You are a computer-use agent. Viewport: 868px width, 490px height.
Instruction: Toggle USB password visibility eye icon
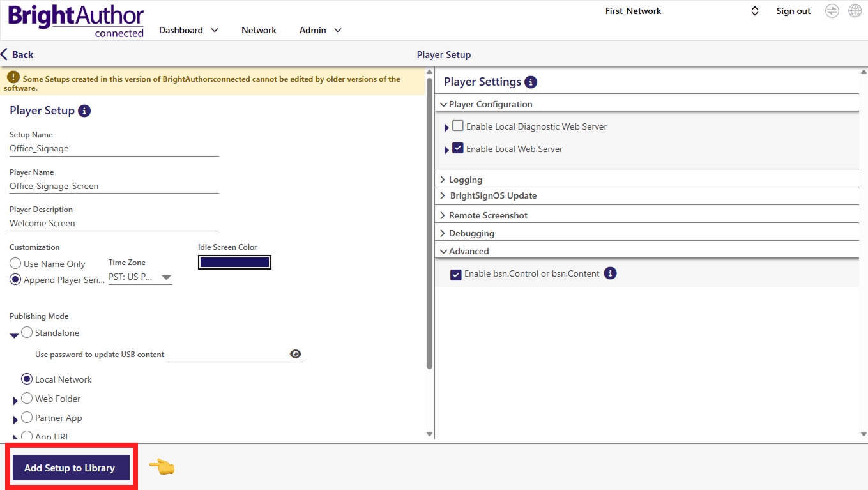click(x=296, y=354)
